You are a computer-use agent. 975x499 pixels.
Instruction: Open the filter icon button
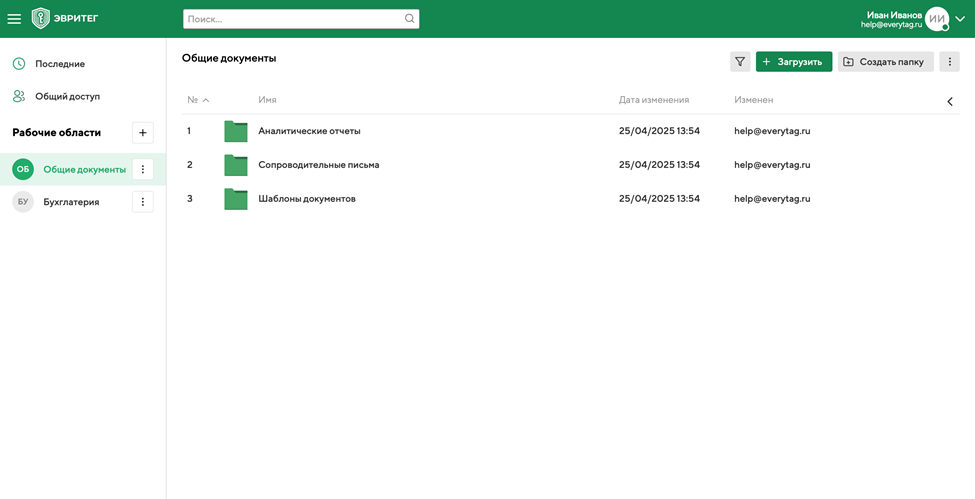(740, 62)
